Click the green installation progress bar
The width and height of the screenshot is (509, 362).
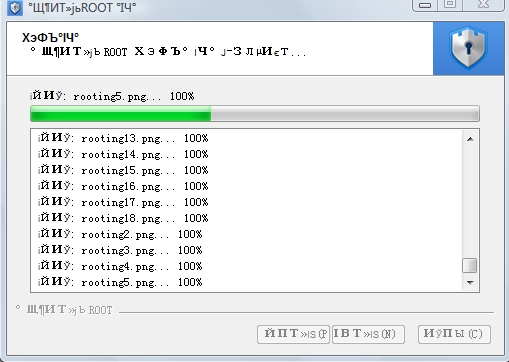pyautogui.click(x=255, y=114)
